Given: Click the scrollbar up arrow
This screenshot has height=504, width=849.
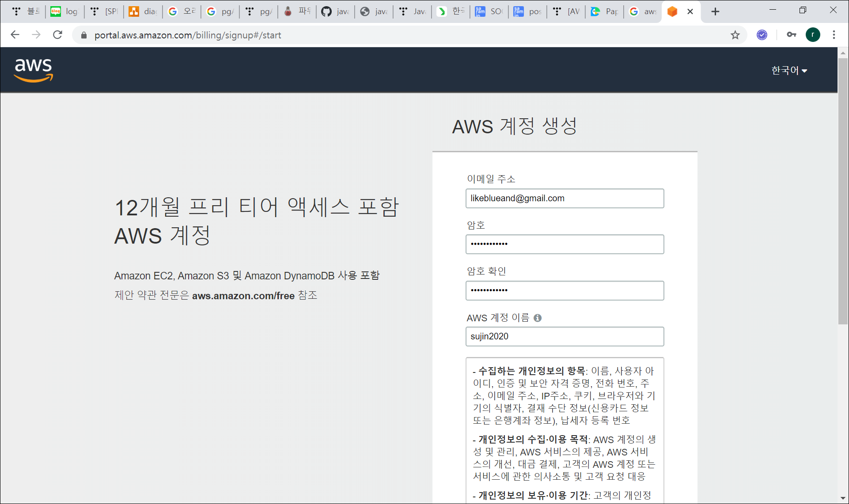Looking at the screenshot, I should pos(843,53).
